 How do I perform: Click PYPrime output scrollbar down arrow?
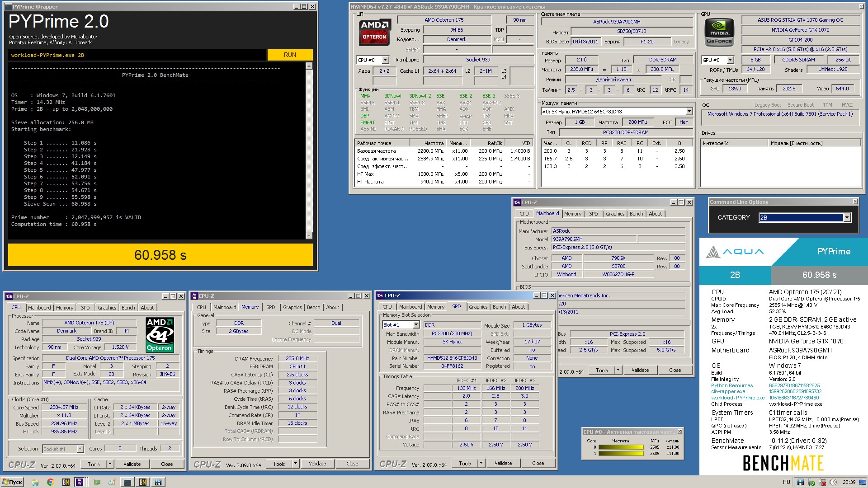pyautogui.click(x=309, y=235)
